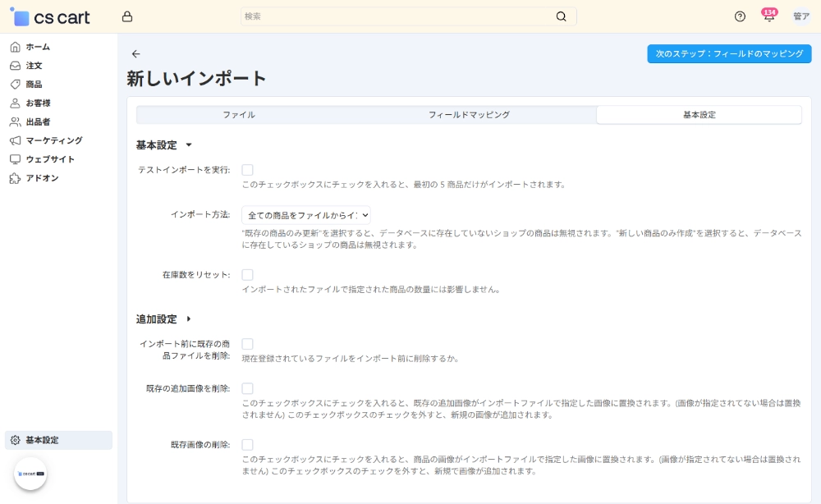This screenshot has width=821, height=504.
Task: Switch to the フィールドマッピング tab
Action: click(x=469, y=115)
